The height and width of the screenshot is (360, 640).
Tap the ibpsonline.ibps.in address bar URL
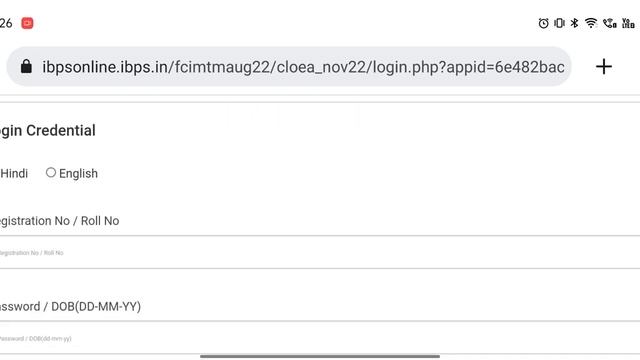coord(303,67)
